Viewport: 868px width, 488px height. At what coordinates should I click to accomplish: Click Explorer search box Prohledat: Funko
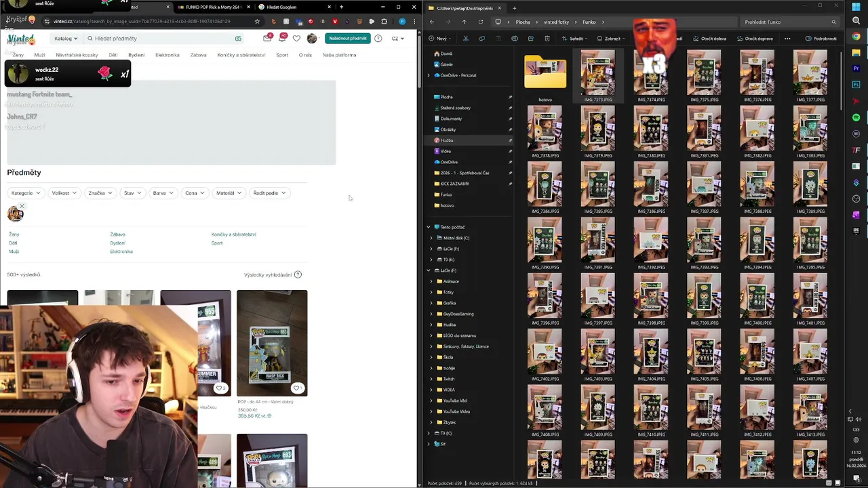point(789,22)
